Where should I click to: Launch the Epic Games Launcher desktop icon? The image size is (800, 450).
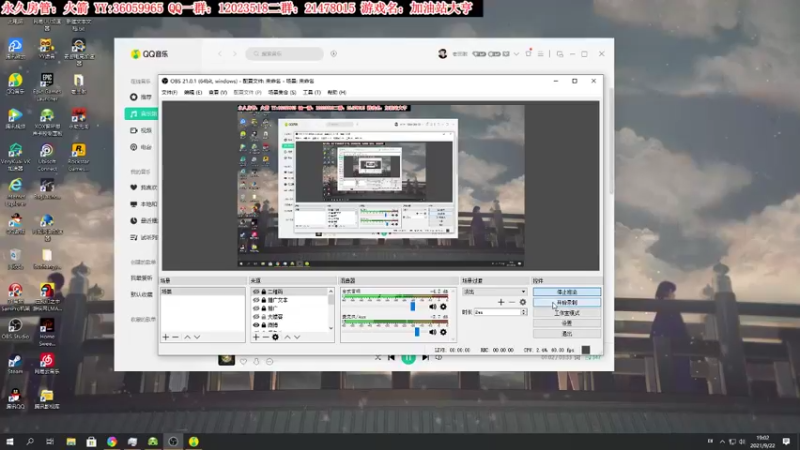click(47, 85)
